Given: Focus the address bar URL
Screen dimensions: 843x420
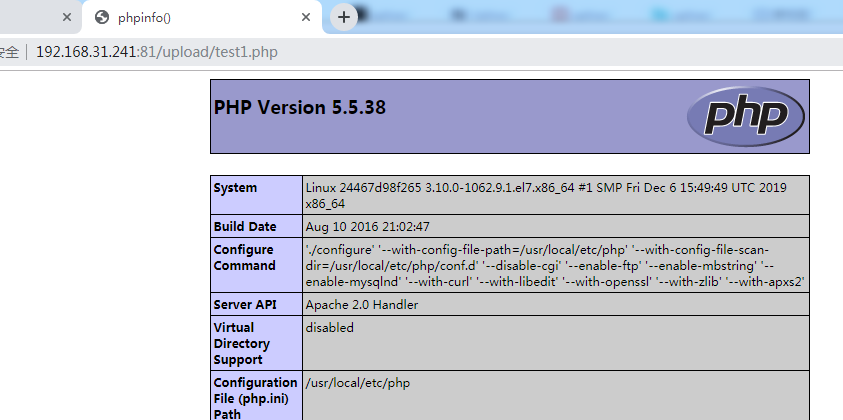Looking at the screenshot, I should click(156, 52).
